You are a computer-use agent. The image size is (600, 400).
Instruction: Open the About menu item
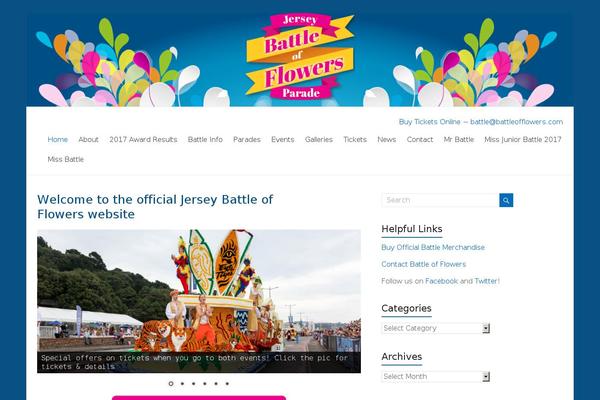point(88,139)
